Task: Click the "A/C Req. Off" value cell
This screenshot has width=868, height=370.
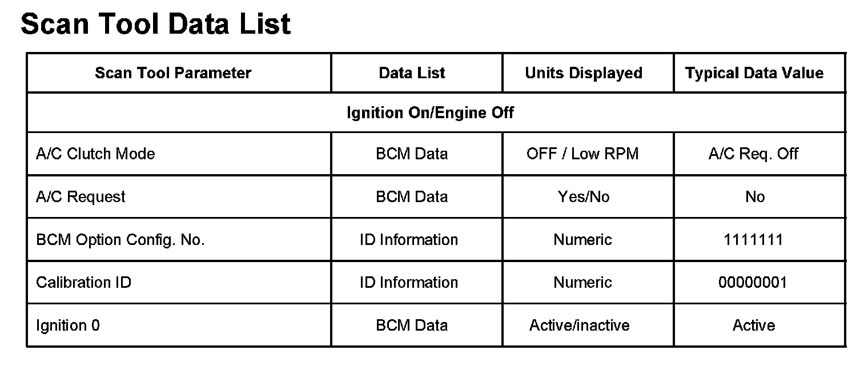Action: pyautogui.click(x=753, y=154)
